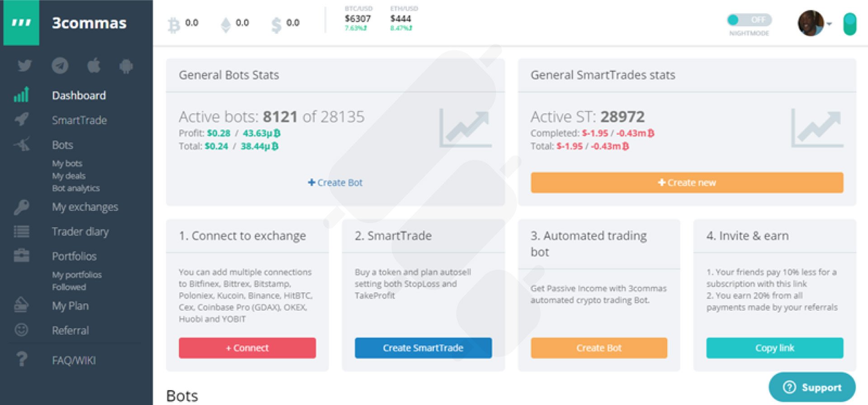Go to Followed portfolios submenu item
868x405 pixels.
[x=69, y=287]
